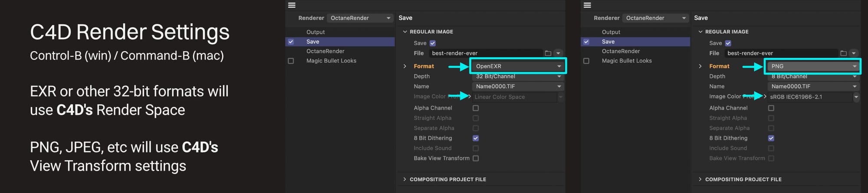868x193 pixels.
Task: Click Straight Alpha checkbox in left panel
Action: coord(476,118)
